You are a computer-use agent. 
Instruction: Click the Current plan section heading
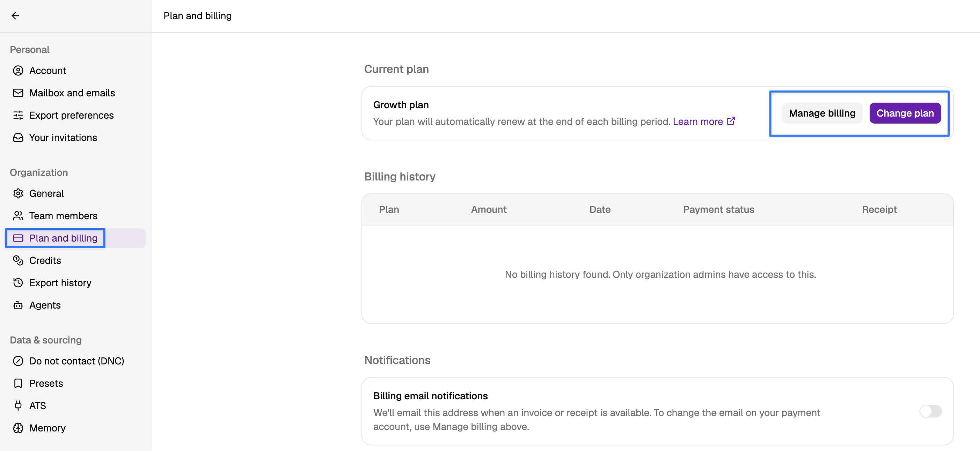(x=396, y=69)
